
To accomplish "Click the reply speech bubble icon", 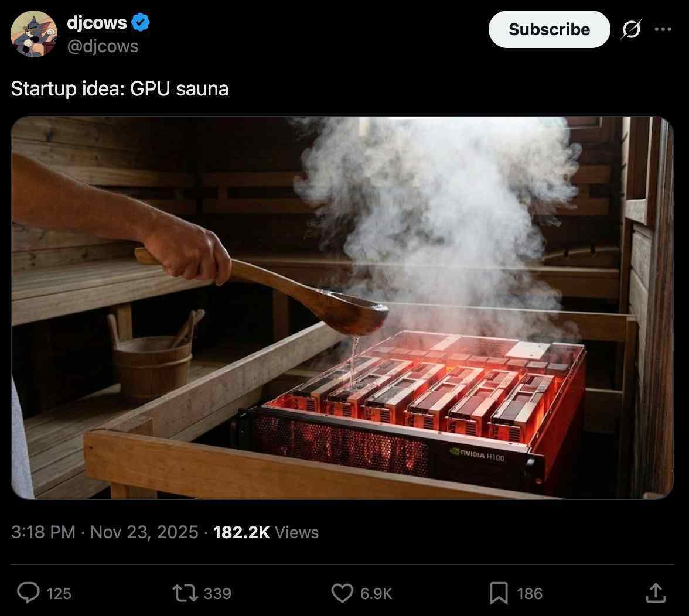I will point(29,593).
